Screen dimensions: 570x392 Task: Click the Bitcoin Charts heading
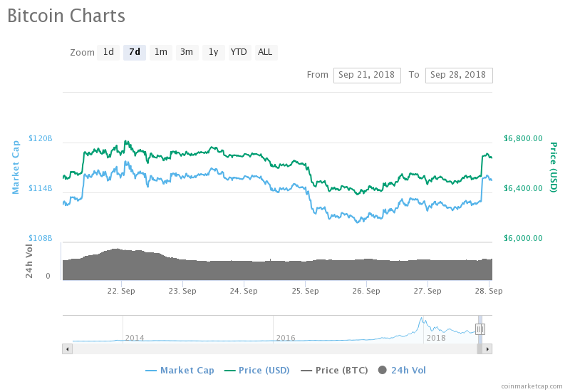66,16
